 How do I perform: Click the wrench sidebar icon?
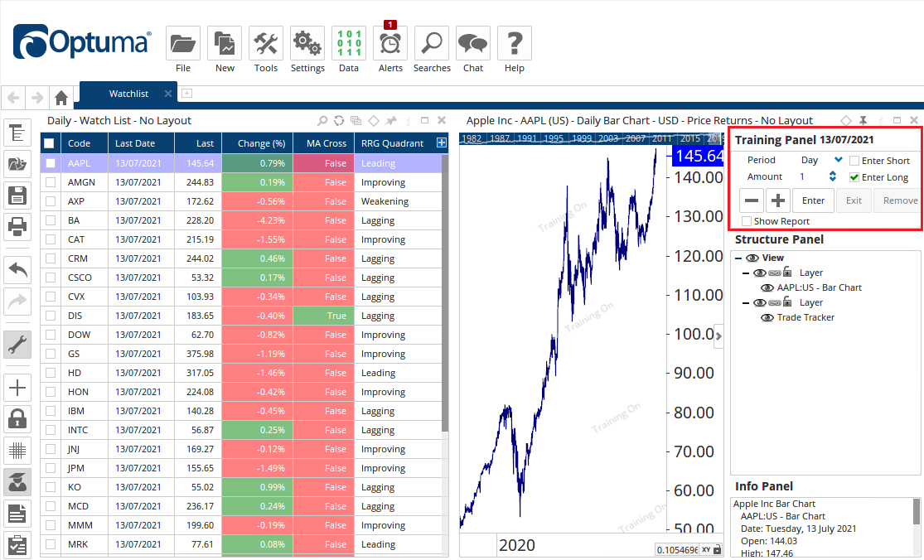(x=17, y=345)
